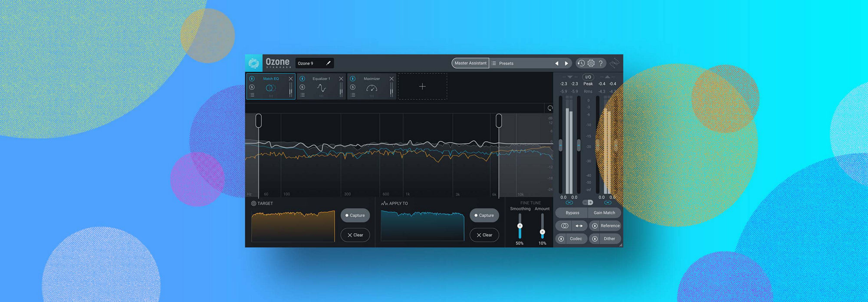Enable Gain Match
Viewport: 868px width, 302px height.
605,213
